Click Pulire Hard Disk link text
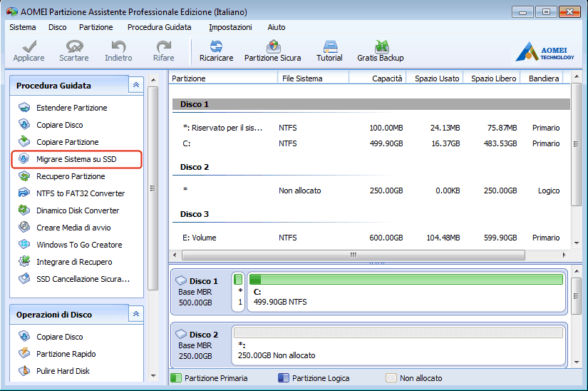588x391 pixels. point(63,371)
